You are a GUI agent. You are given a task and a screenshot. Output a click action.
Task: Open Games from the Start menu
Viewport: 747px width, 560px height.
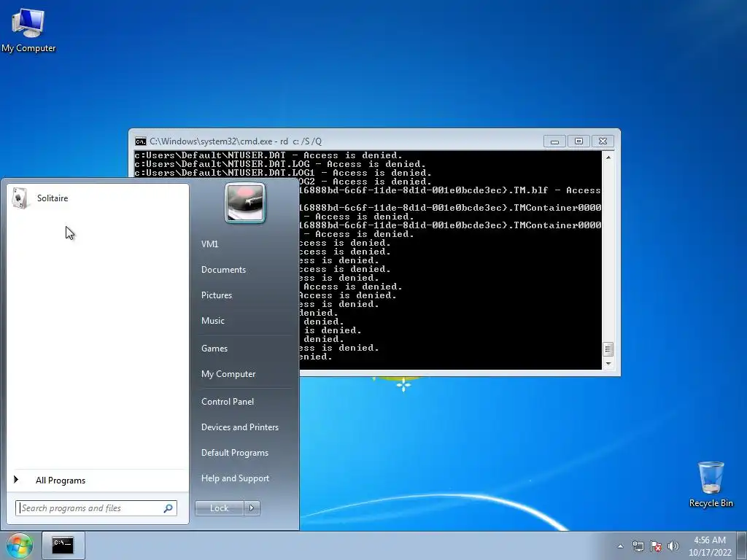(x=245, y=348)
